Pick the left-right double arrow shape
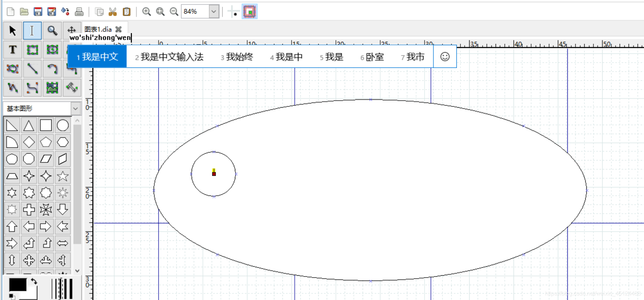The height and width of the screenshot is (300, 644). point(63,243)
